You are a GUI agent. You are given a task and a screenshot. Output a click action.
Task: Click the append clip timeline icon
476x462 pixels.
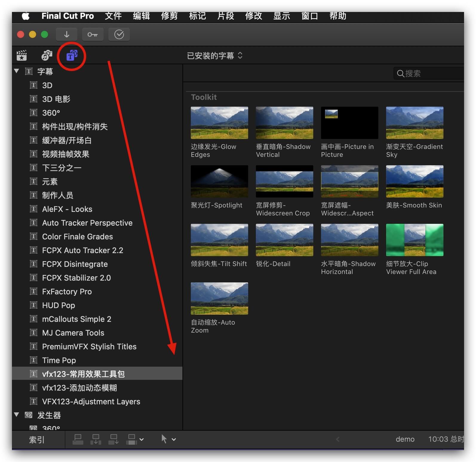[114, 439]
